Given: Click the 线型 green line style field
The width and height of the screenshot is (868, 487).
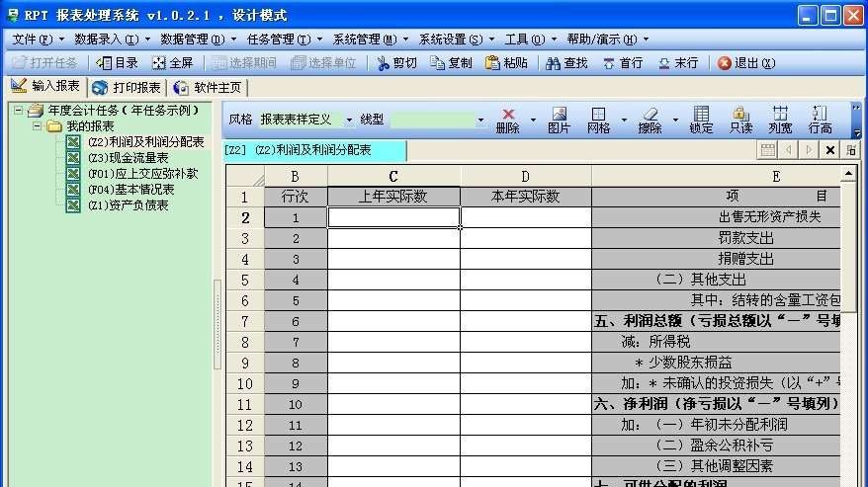Looking at the screenshot, I should coord(432,120).
